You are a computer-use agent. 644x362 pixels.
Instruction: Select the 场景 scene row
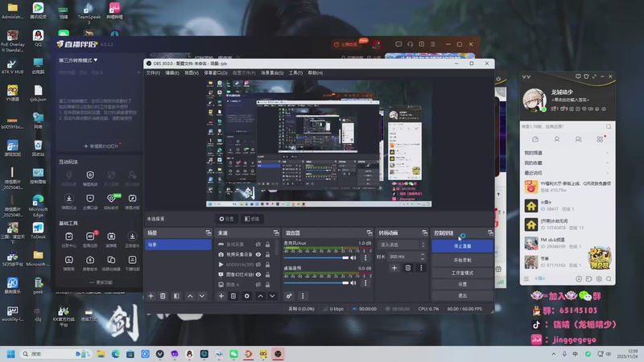point(178,245)
